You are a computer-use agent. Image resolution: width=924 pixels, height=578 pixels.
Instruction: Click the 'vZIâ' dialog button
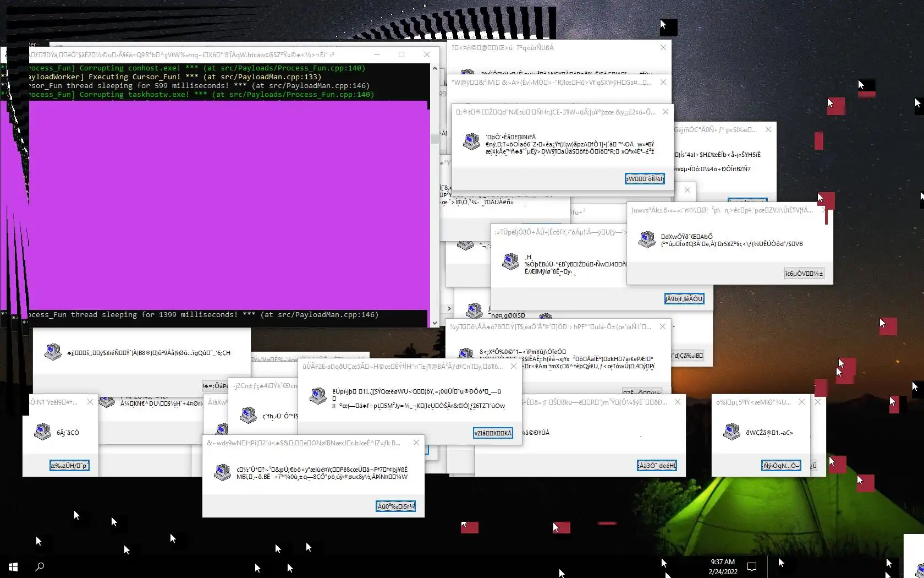point(493,433)
